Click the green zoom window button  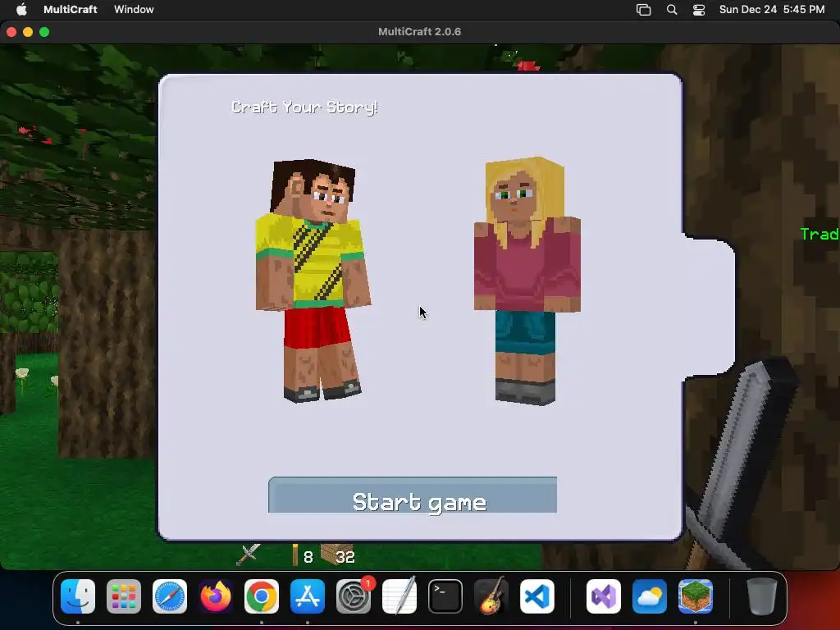point(44,32)
